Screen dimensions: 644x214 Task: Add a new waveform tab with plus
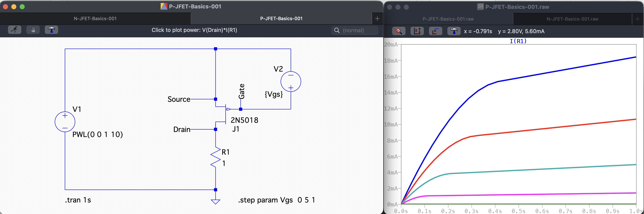click(x=638, y=19)
